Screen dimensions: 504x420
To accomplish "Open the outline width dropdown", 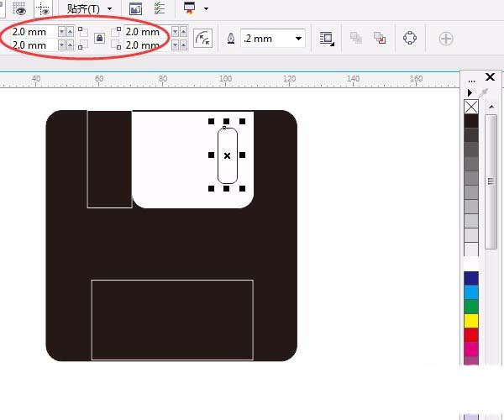I will tap(298, 39).
